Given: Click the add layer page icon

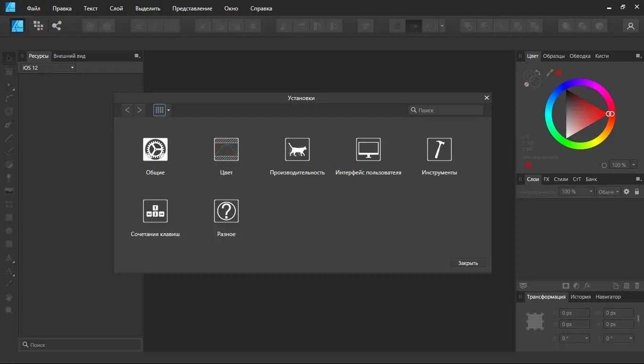Looking at the screenshot, I should point(616,286).
